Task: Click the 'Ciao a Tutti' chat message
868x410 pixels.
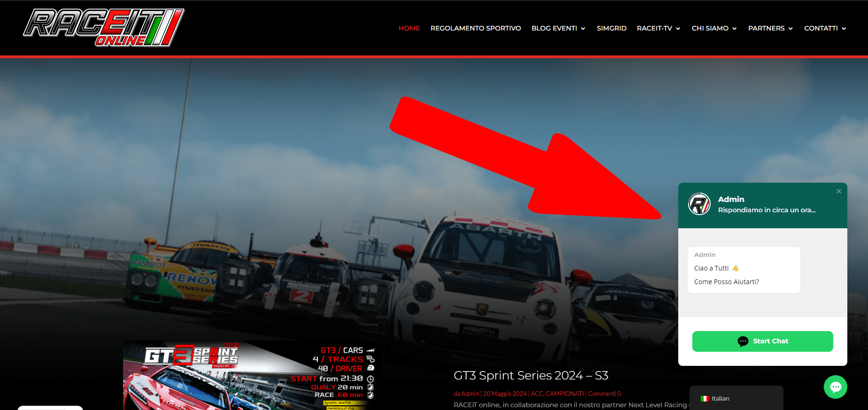Action: [716, 268]
